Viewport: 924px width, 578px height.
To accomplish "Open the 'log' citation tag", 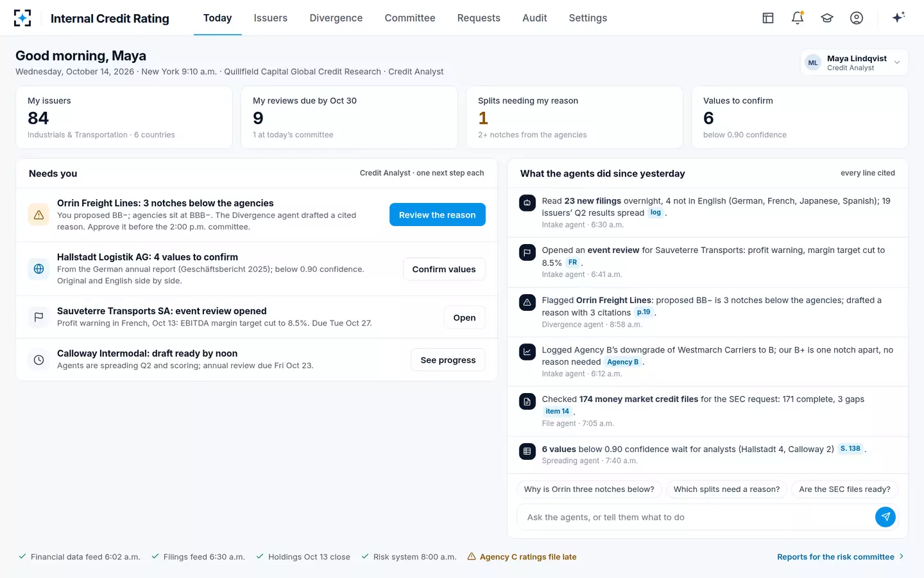I will (655, 213).
